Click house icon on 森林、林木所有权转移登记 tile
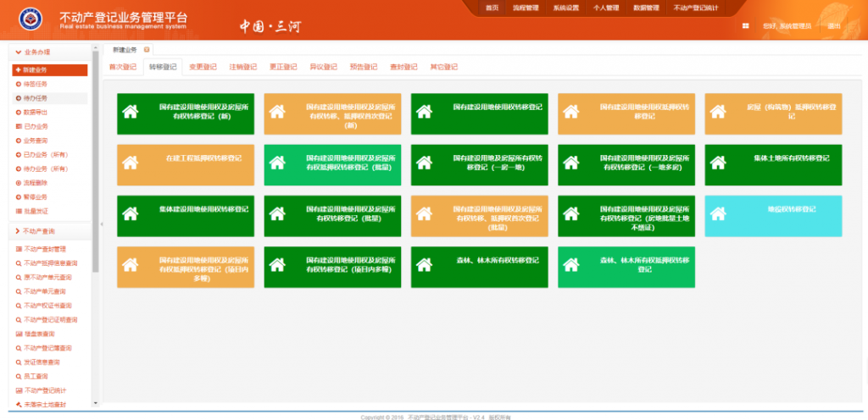The height and width of the screenshot is (420, 868). tap(425, 267)
